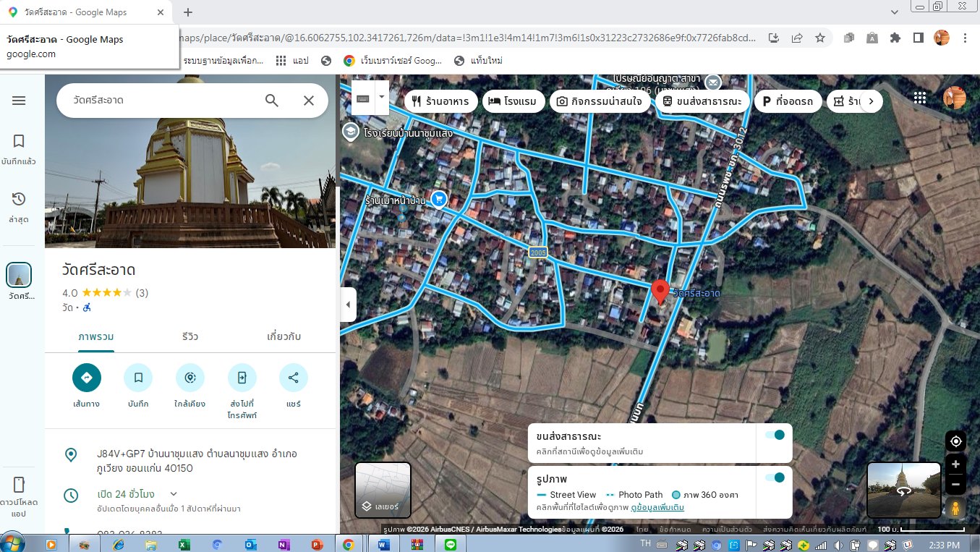Open the Google apps grid

pyautogui.click(x=920, y=98)
